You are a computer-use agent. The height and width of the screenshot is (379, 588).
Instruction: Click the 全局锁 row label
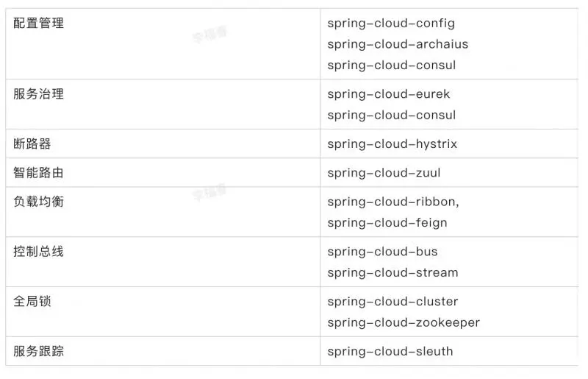(32, 302)
